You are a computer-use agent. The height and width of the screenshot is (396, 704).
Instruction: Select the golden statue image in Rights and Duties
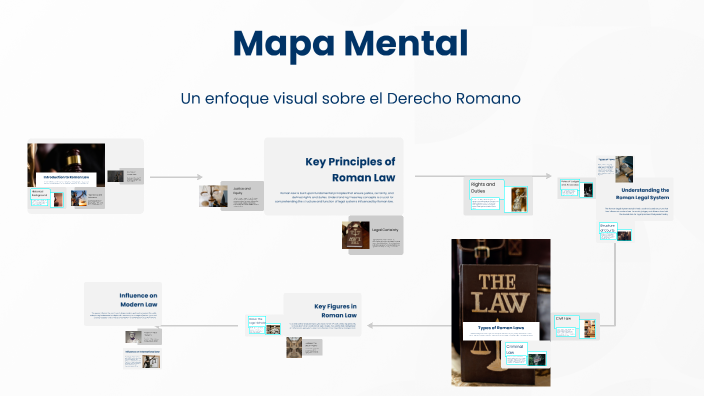tap(519, 199)
